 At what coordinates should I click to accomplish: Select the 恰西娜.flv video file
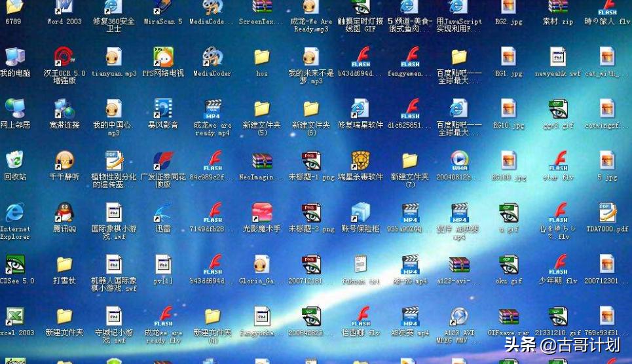click(x=360, y=316)
